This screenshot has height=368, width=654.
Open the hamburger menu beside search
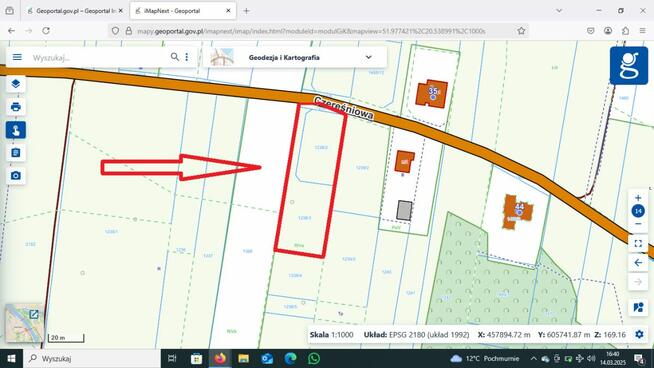coord(17,57)
